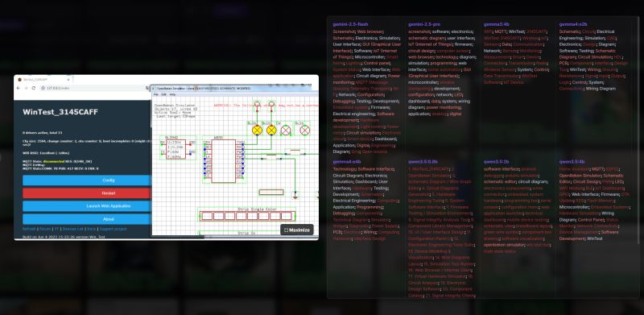The width and height of the screenshot is (644, 315).
Task: Open the File menu in OpenBeken Simulator
Action: click(155, 94)
